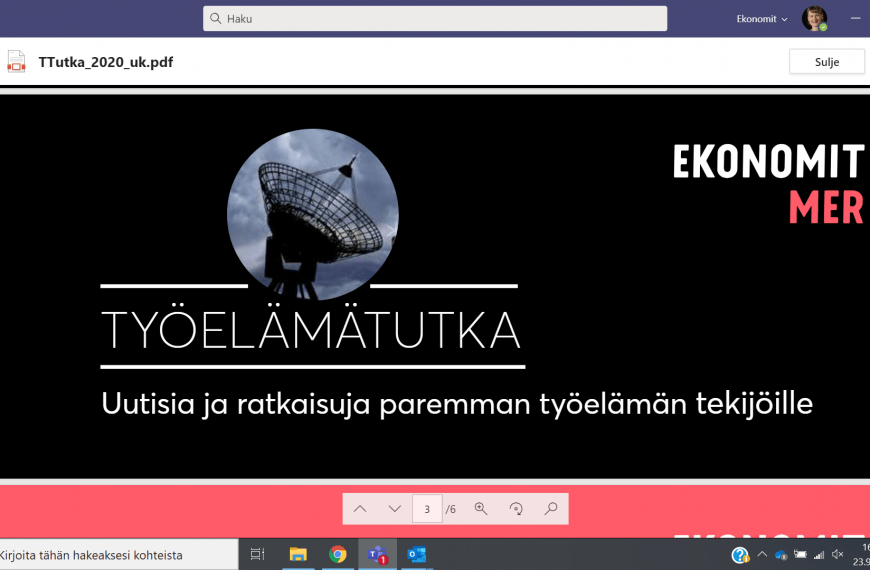870x570 pixels.
Task: Show hidden system tray icons
Action: tap(762, 554)
